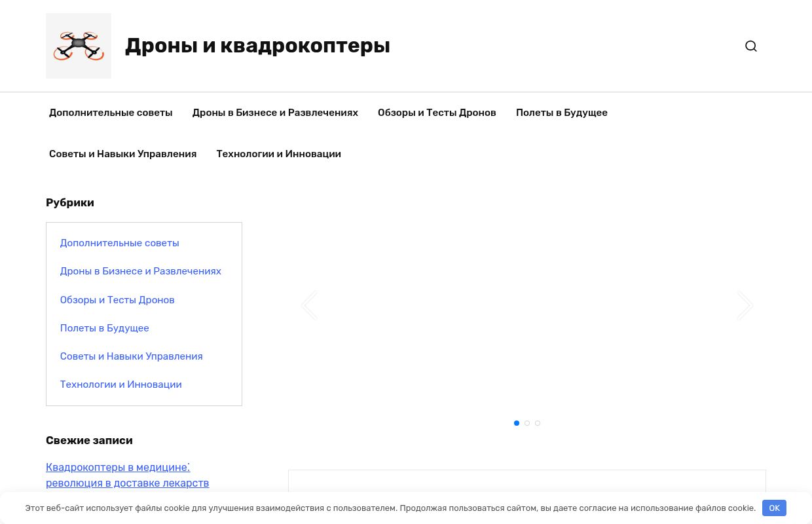Open sidebar category Дроны в Бизнесе и Развлечениях

coord(141,271)
